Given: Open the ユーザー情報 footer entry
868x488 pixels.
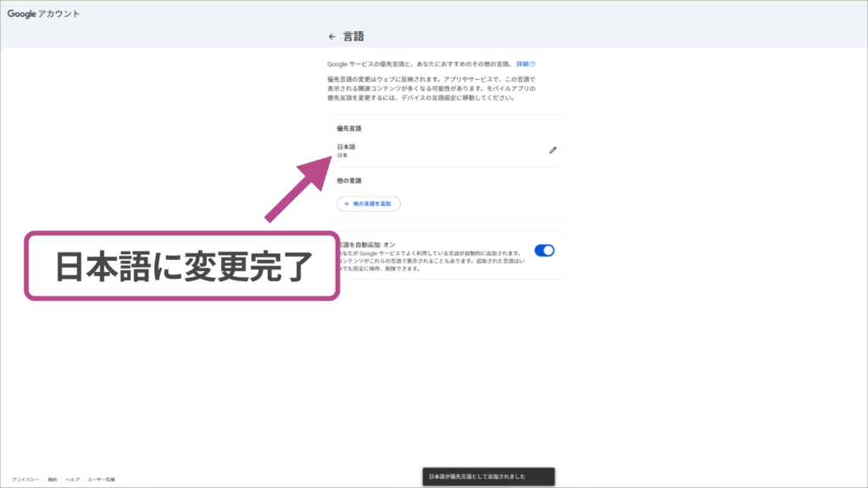Looking at the screenshot, I should tap(102, 478).
